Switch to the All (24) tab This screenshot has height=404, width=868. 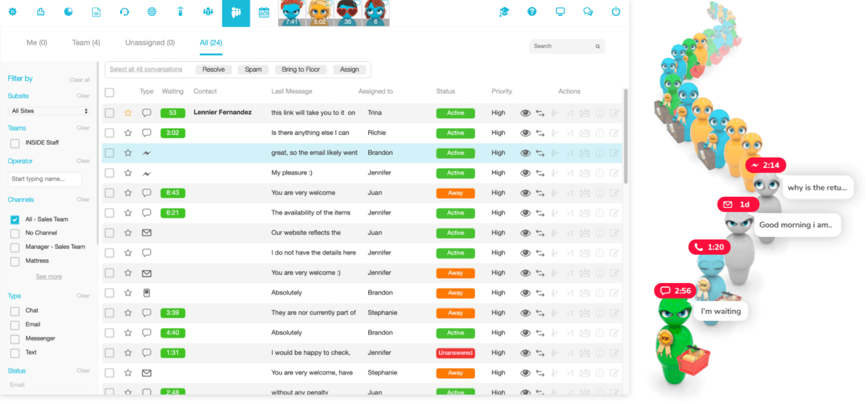point(211,42)
